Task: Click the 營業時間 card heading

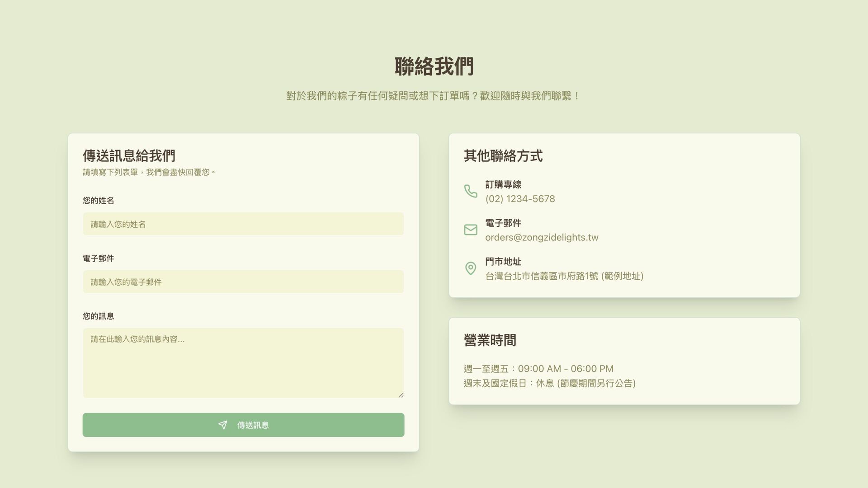Action: tap(490, 340)
